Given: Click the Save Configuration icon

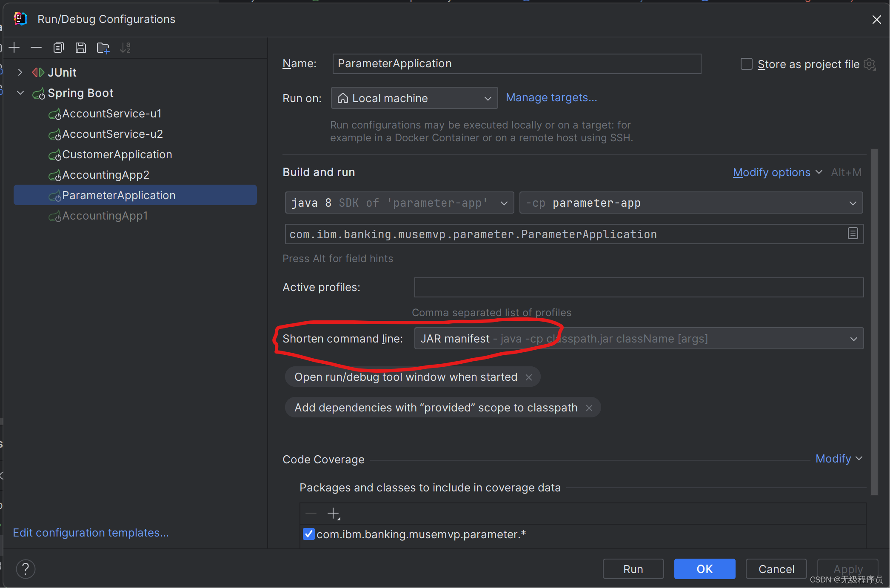Looking at the screenshot, I should coord(80,48).
